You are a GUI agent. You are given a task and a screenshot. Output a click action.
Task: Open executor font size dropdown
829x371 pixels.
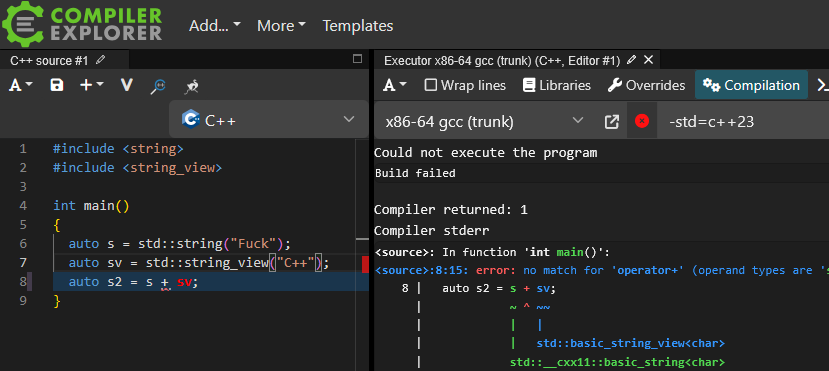tap(395, 85)
